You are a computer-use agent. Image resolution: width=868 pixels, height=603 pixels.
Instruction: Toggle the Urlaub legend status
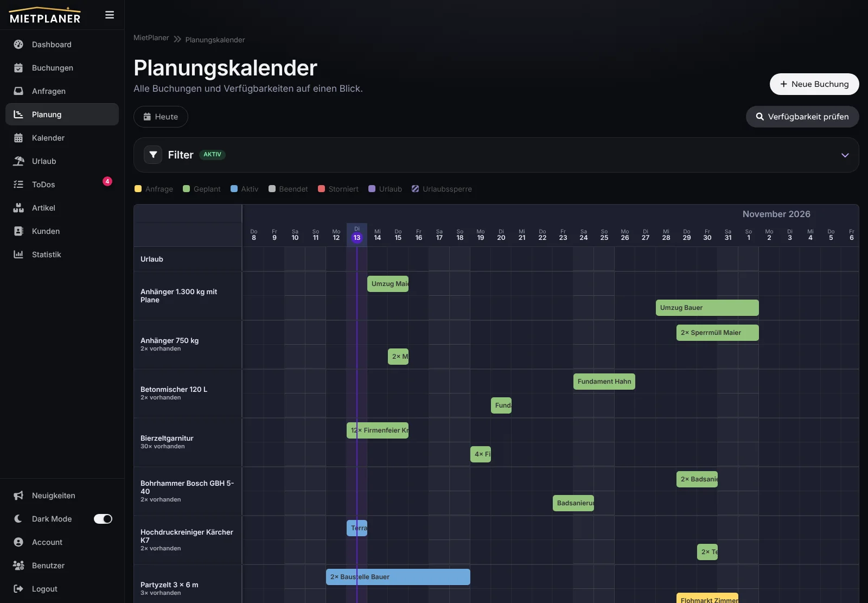tap(385, 189)
